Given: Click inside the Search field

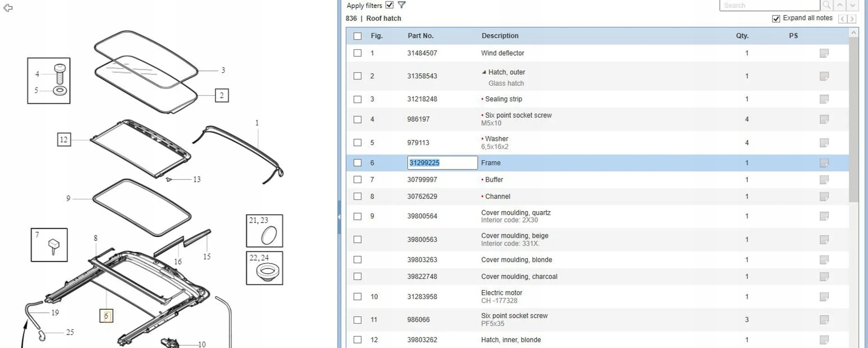Looking at the screenshot, I should [x=770, y=5].
